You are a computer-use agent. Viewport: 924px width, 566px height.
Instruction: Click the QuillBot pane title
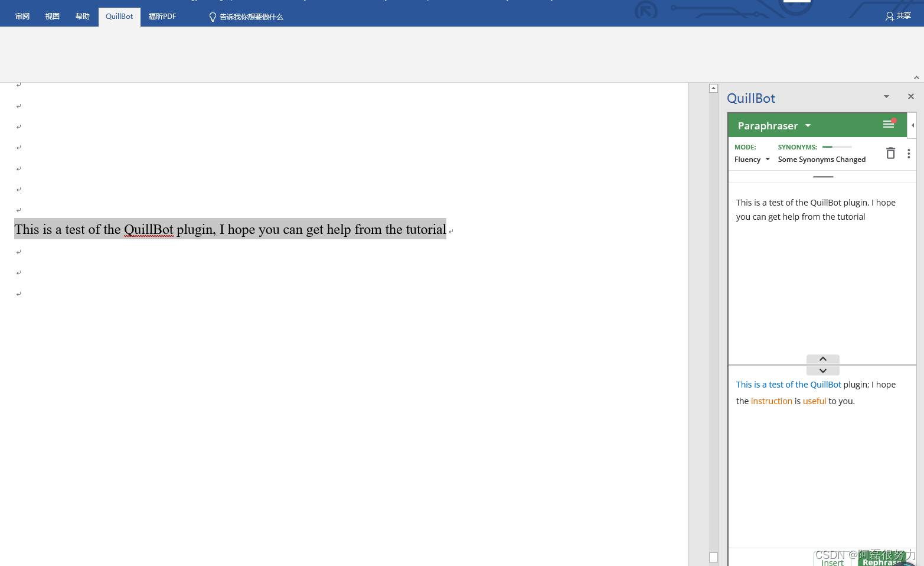pyautogui.click(x=751, y=98)
